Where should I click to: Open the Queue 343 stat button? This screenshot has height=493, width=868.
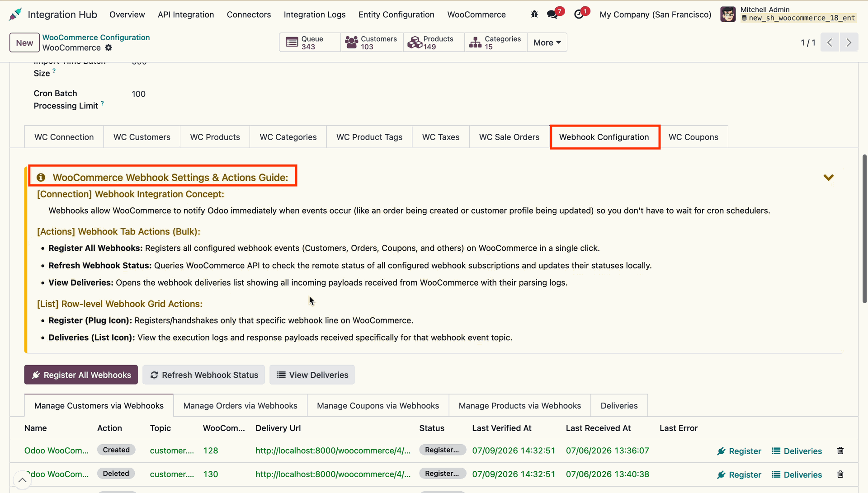310,42
